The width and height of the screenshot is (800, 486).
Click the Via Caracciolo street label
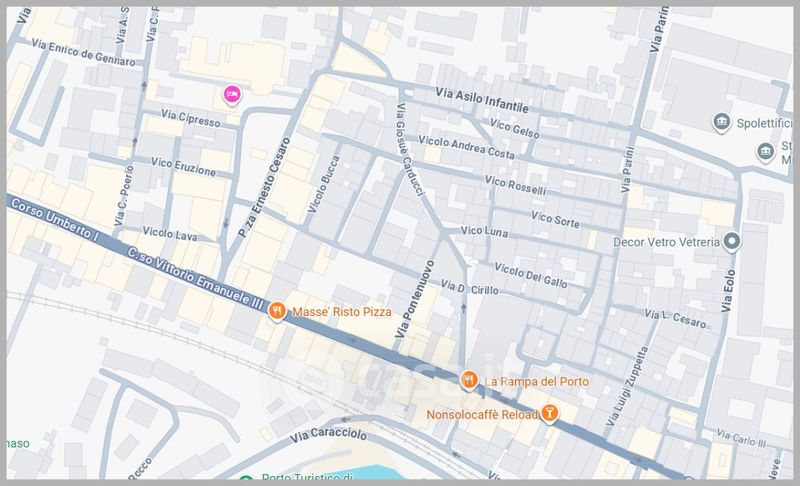[329, 435]
